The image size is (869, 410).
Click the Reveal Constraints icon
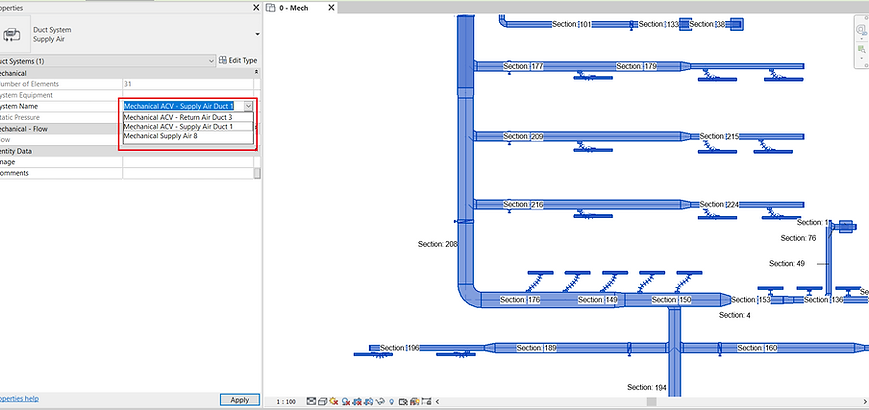tap(426, 401)
